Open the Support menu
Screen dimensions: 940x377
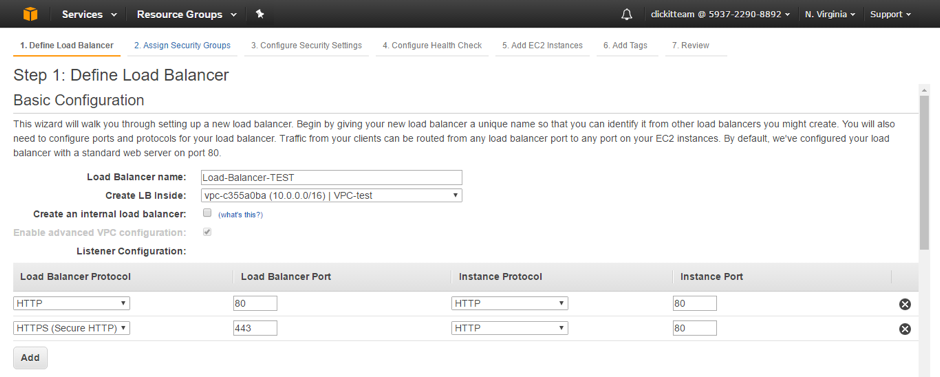click(891, 14)
